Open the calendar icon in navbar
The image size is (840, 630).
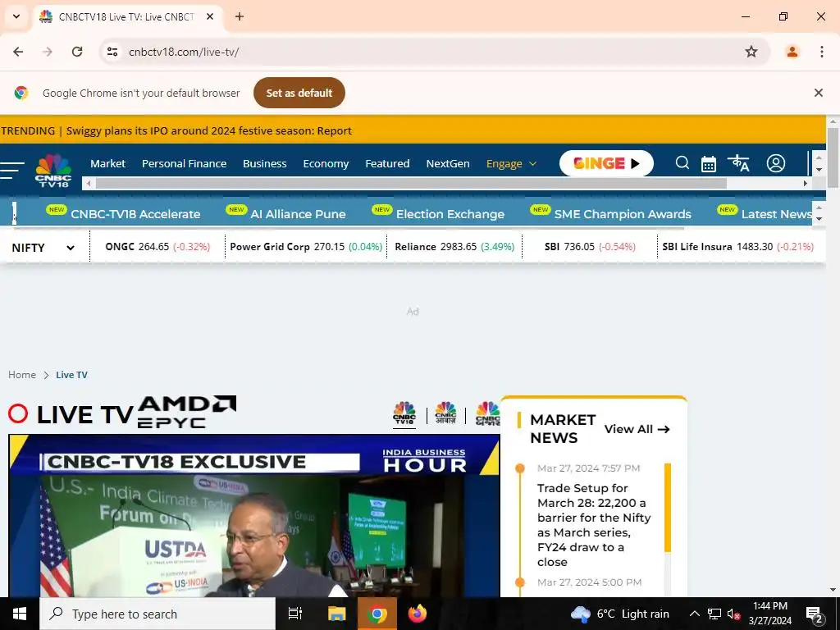pyautogui.click(x=708, y=163)
